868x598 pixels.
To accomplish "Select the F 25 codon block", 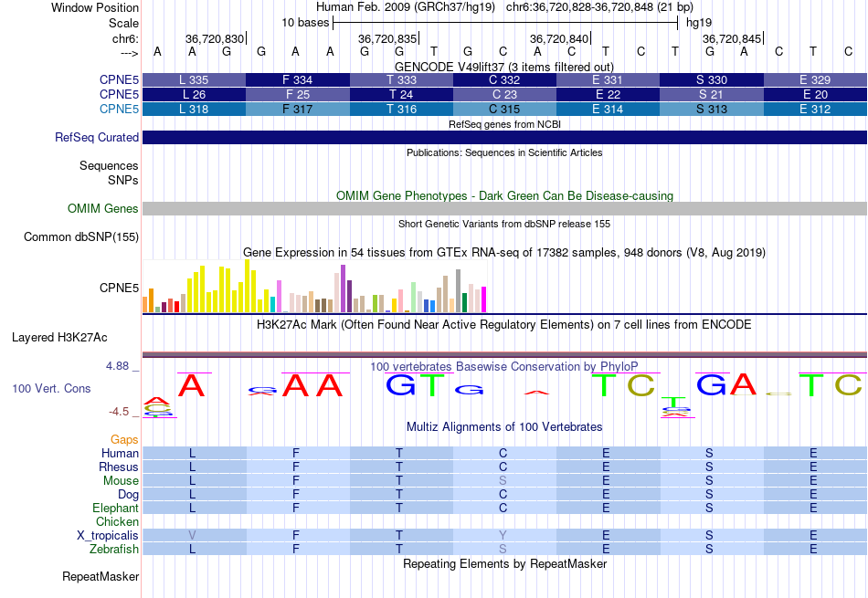I will point(298,95).
